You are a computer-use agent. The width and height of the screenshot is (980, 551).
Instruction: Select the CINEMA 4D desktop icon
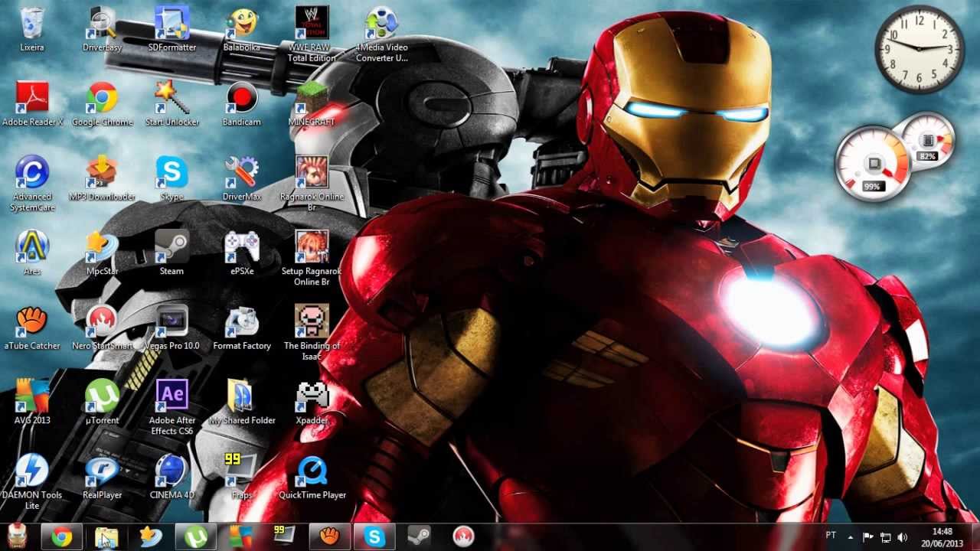(x=172, y=478)
